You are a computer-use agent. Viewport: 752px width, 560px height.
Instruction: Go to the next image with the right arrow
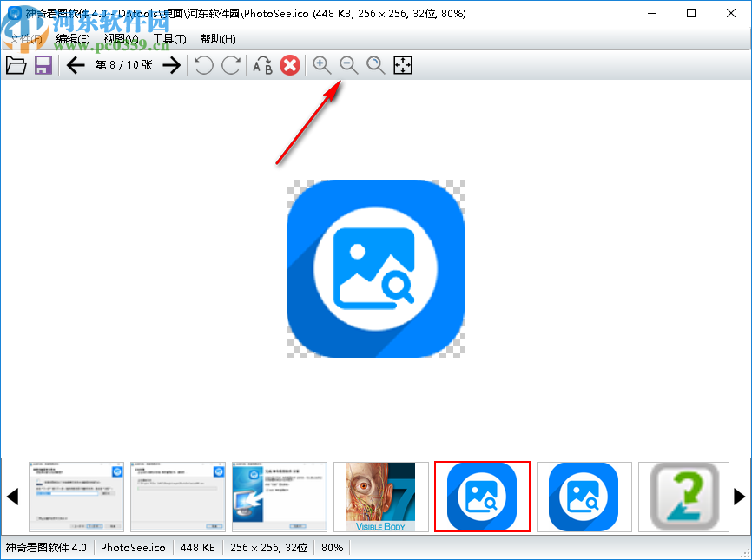[x=172, y=65]
